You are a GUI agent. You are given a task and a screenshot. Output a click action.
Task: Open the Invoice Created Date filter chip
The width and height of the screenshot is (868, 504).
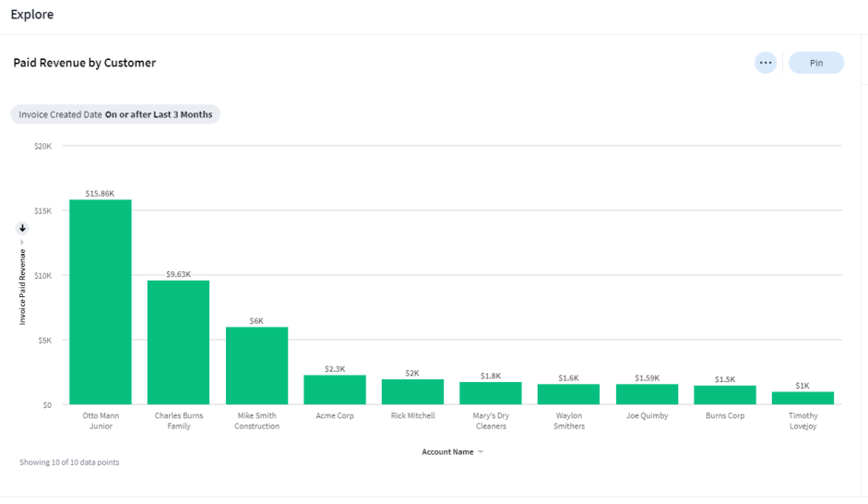[x=115, y=114]
